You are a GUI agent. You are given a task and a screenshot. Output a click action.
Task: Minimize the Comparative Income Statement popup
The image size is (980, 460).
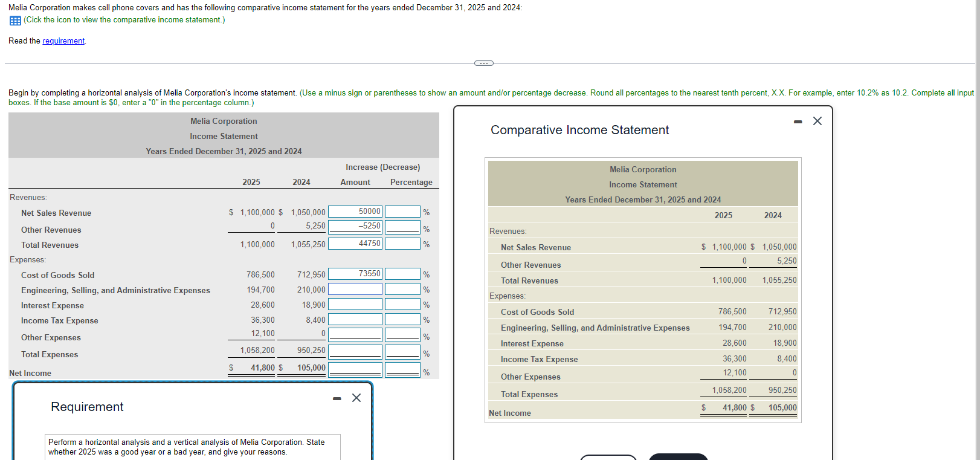798,121
